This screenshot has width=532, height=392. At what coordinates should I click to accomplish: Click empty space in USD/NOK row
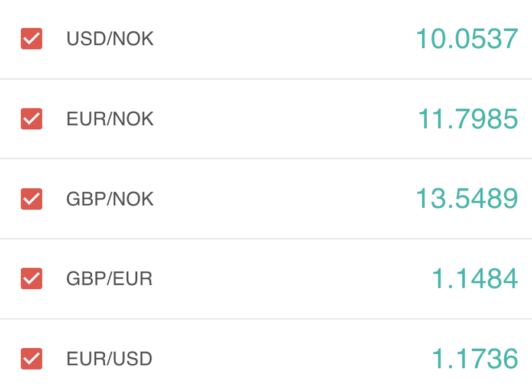coord(284,39)
